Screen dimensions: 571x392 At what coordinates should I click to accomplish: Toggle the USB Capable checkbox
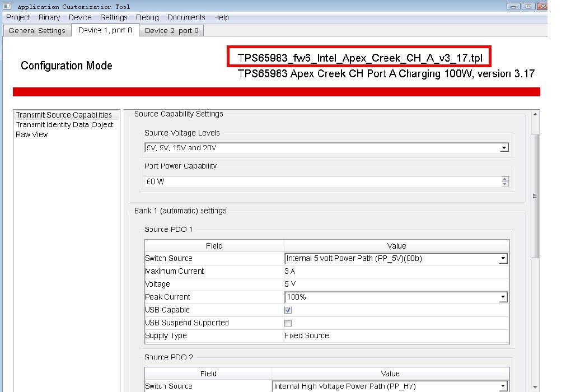[288, 310]
